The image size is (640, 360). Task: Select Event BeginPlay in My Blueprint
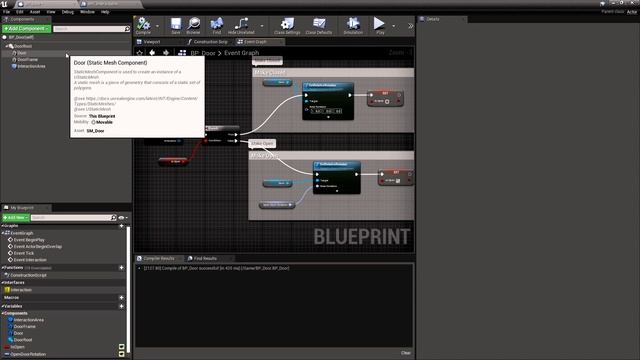[x=29, y=240]
